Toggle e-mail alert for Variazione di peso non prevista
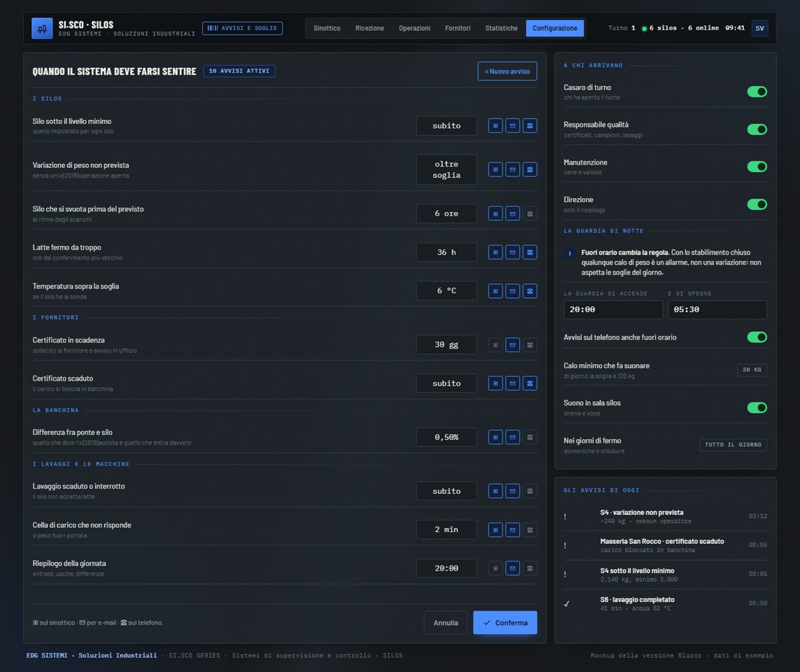Image resolution: width=800 pixels, height=672 pixels. click(513, 169)
